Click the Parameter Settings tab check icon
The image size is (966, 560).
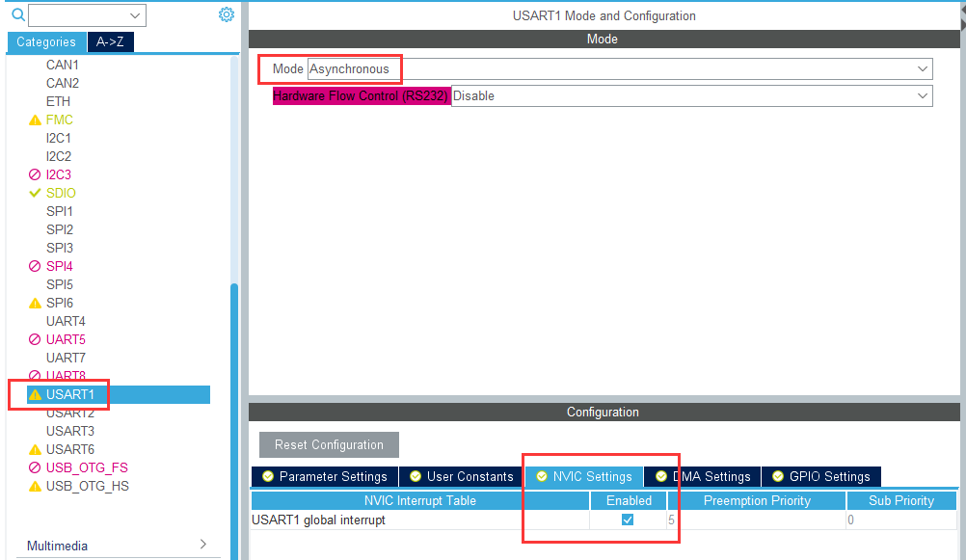pos(268,476)
